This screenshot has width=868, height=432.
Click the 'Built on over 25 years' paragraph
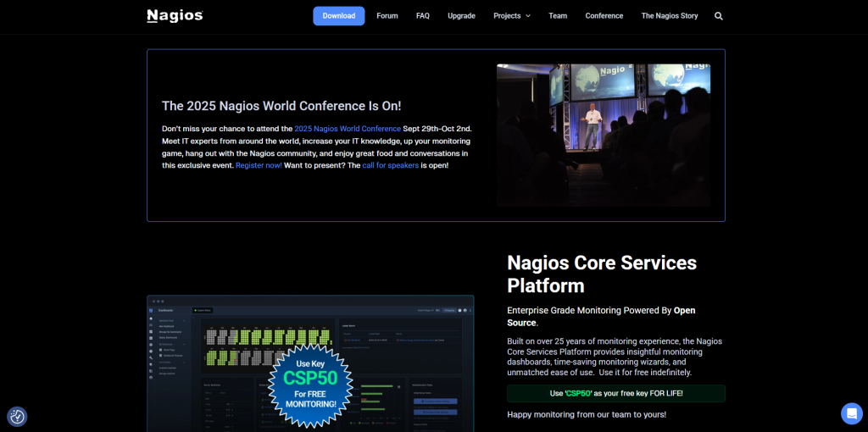click(x=615, y=357)
